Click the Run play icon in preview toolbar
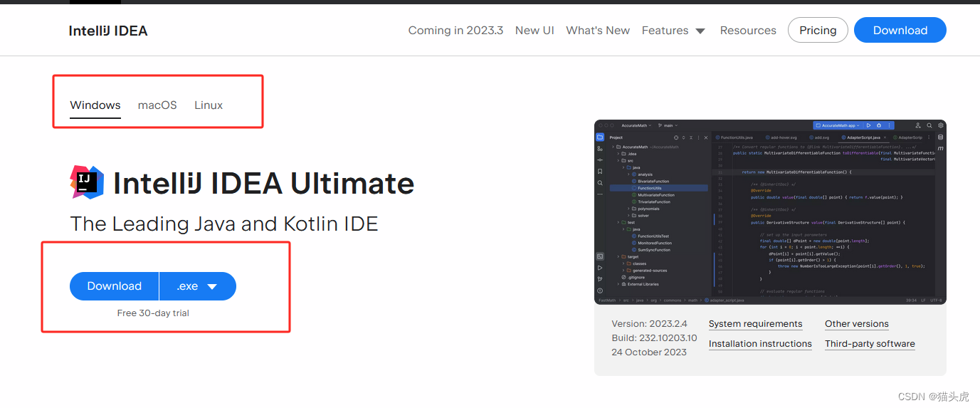The height and width of the screenshot is (408, 980). coord(868,125)
